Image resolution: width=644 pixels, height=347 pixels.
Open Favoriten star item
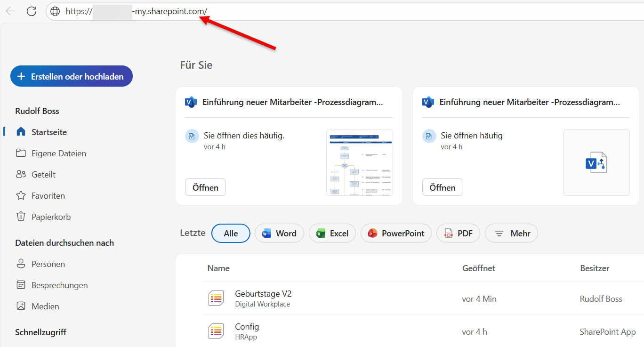coord(48,196)
